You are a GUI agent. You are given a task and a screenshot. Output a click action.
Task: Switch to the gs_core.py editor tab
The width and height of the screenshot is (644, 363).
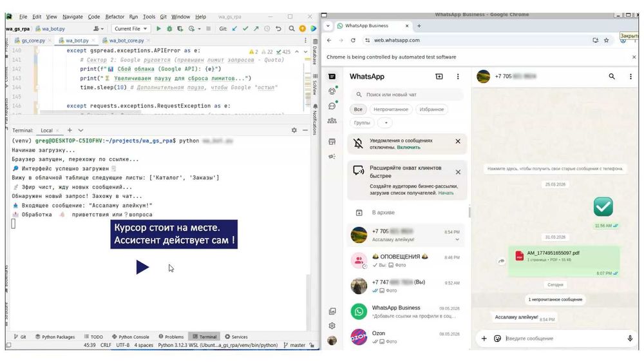click(33, 41)
